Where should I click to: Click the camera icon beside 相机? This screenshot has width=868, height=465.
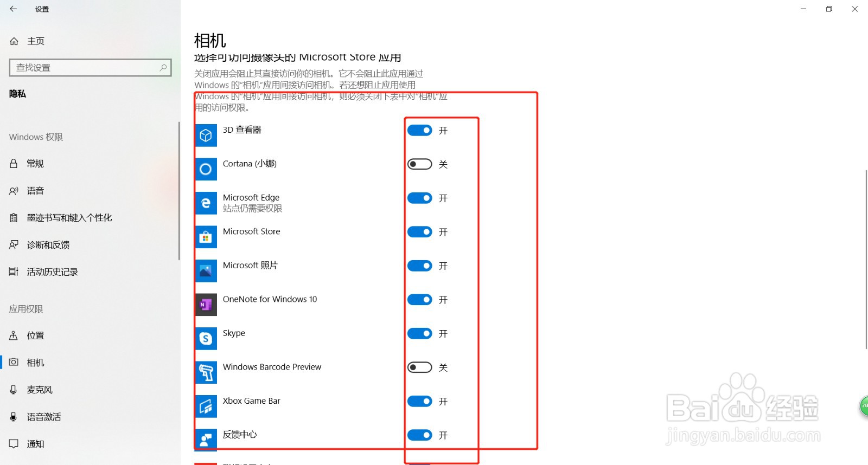14,362
